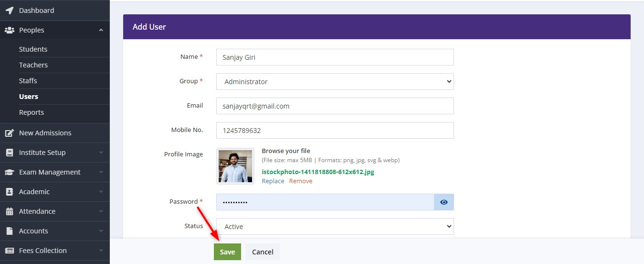The height and width of the screenshot is (264, 644).
Task: Click the Institute Setup book icon
Action: point(10,152)
